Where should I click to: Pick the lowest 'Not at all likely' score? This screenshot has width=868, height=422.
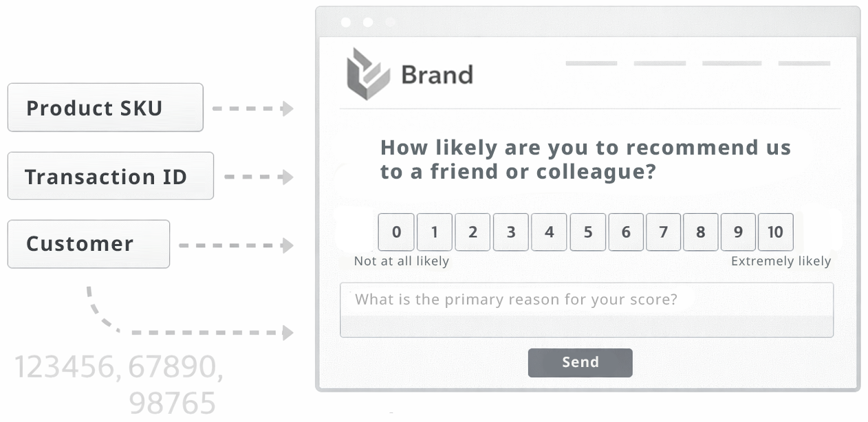tap(396, 232)
